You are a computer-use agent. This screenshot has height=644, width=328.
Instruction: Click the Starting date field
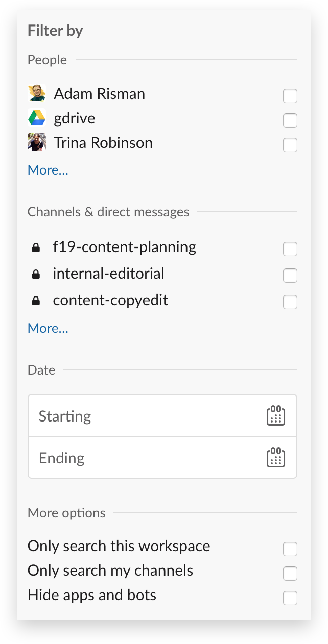pos(162,415)
